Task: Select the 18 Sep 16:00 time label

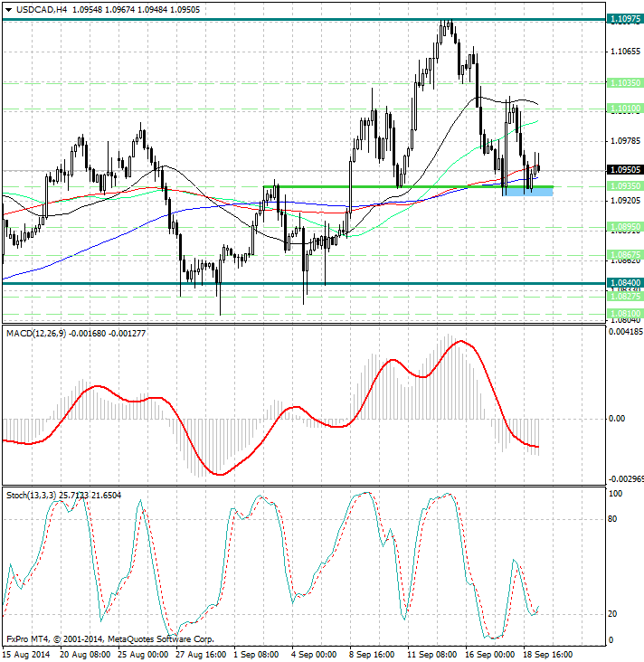Action: click(548, 655)
